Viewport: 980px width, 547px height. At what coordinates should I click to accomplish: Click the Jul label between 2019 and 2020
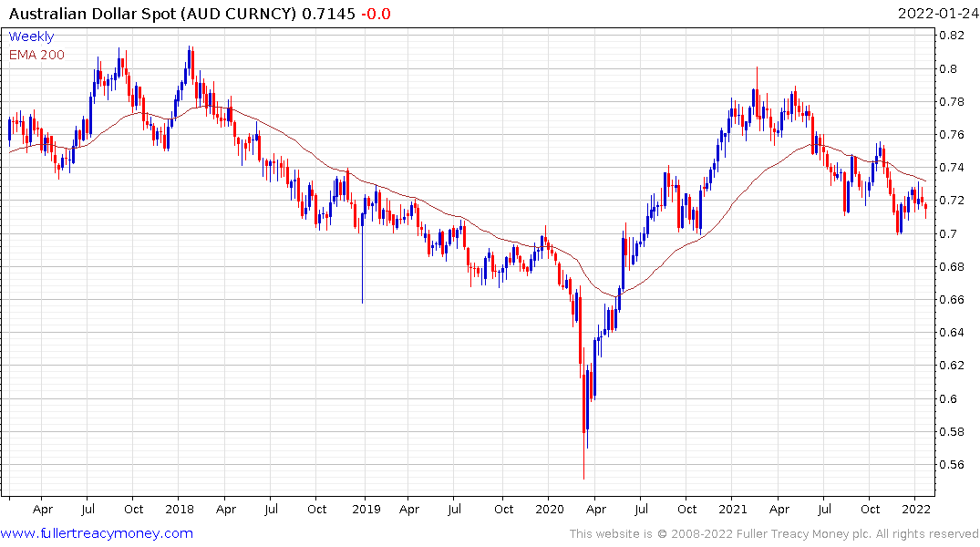[454, 510]
